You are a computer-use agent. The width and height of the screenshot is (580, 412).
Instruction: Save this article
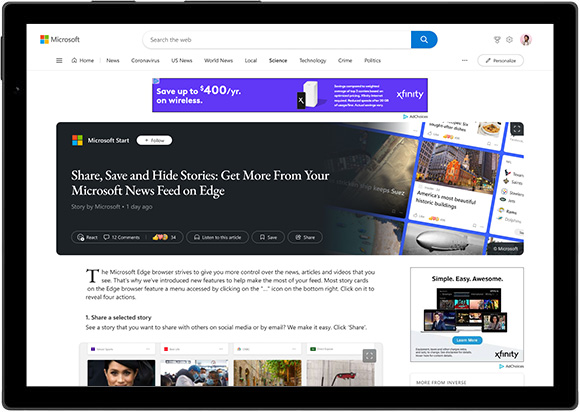(x=268, y=237)
